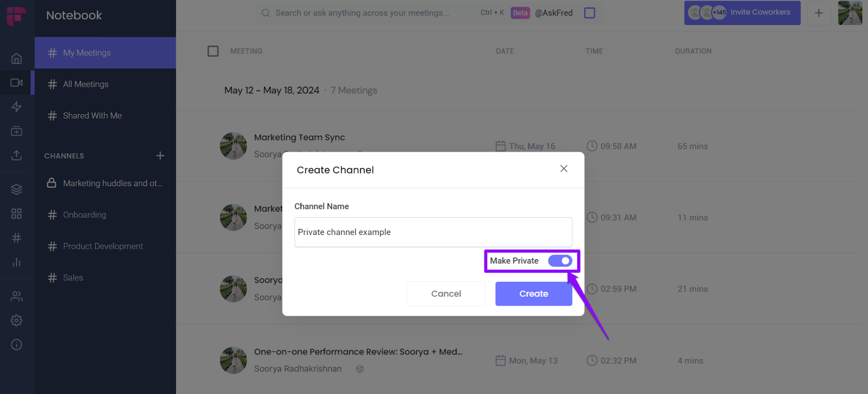Toggle the Make Private switch
The width and height of the screenshot is (868, 394).
coord(560,261)
